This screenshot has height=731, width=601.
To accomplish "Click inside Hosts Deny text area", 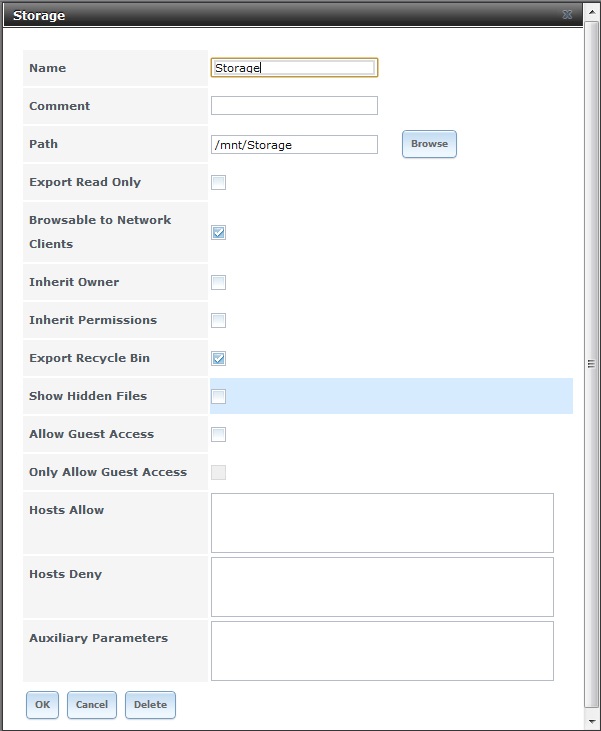I will [382, 587].
